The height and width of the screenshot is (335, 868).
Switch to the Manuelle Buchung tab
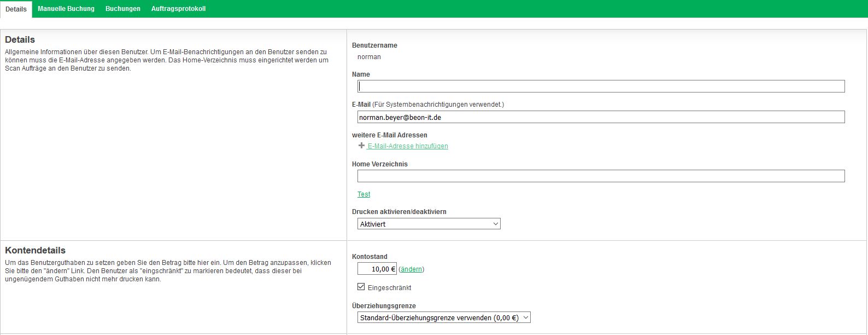click(66, 9)
